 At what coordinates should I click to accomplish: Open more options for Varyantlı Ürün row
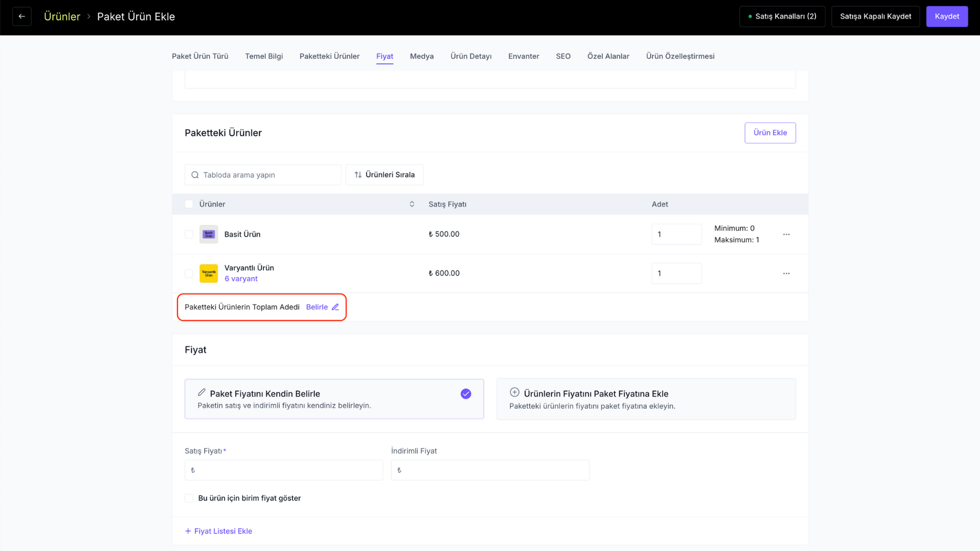[786, 273]
